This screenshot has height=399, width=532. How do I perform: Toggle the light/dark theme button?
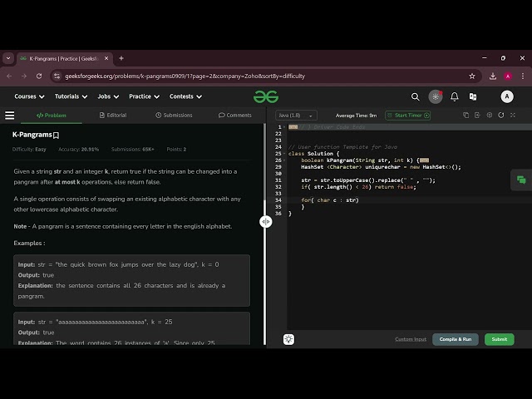point(436,96)
